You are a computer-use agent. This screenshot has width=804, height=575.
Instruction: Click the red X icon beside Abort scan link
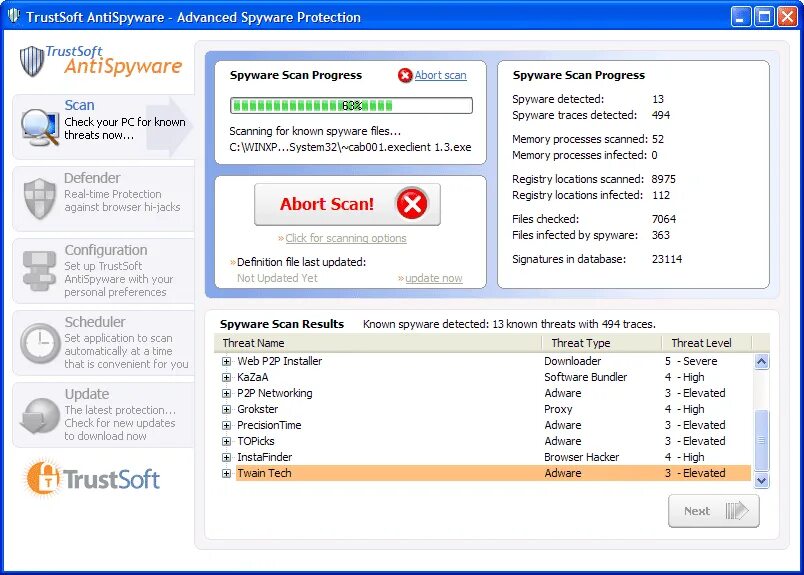[405, 75]
